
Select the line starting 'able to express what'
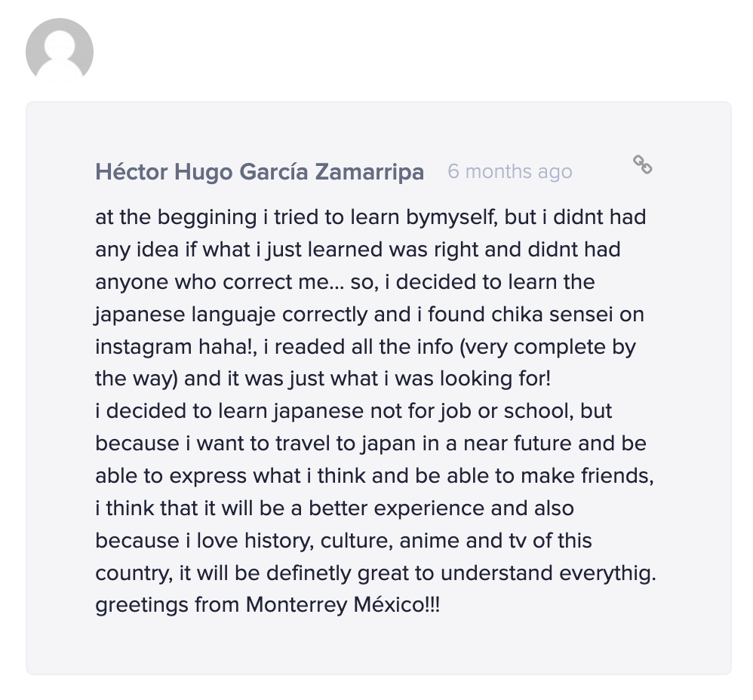[374, 476]
